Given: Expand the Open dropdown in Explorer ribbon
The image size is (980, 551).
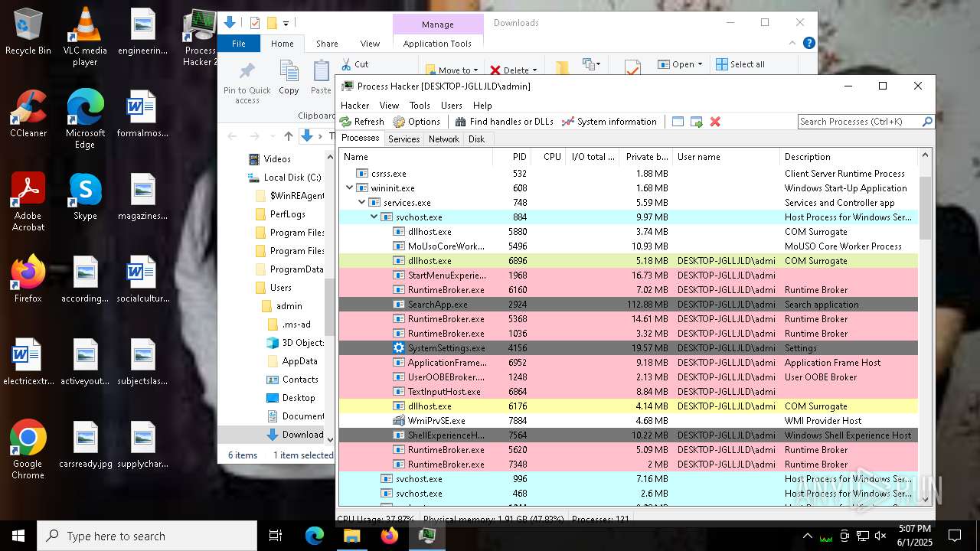Looking at the screenshot, I should (700, 64).
